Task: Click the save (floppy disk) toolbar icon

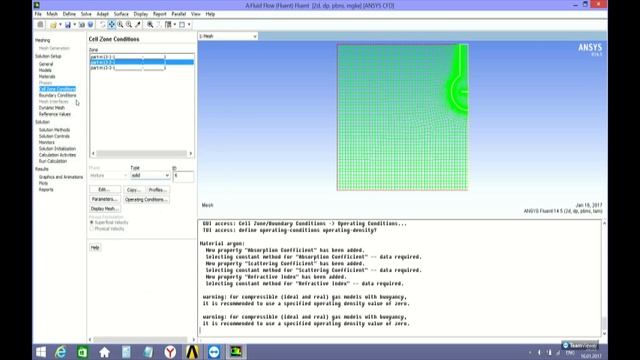Action: [x=68, y=25]
